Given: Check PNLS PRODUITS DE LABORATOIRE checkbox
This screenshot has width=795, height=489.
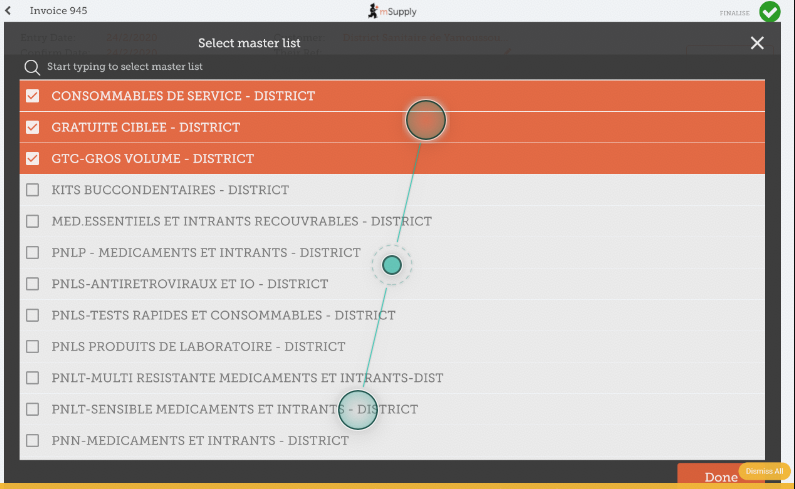Looking at the screenshot, I should tap(32, 346).
